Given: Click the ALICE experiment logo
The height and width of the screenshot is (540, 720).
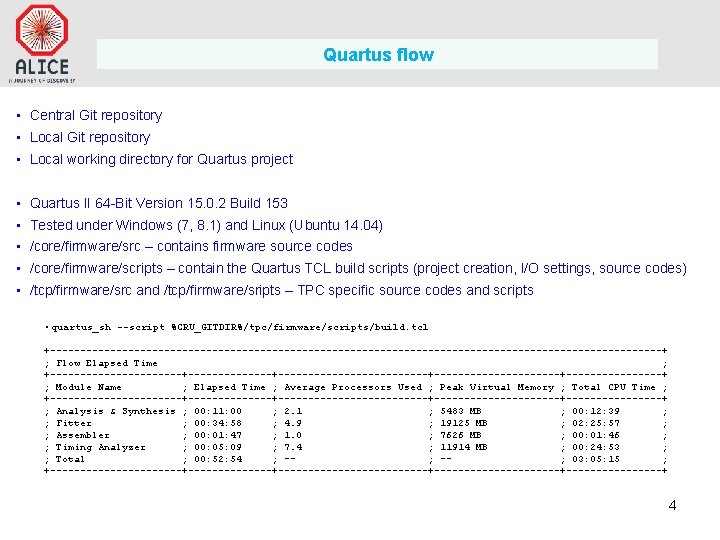Looking at the screenshot, I should [x=42, y=43].
